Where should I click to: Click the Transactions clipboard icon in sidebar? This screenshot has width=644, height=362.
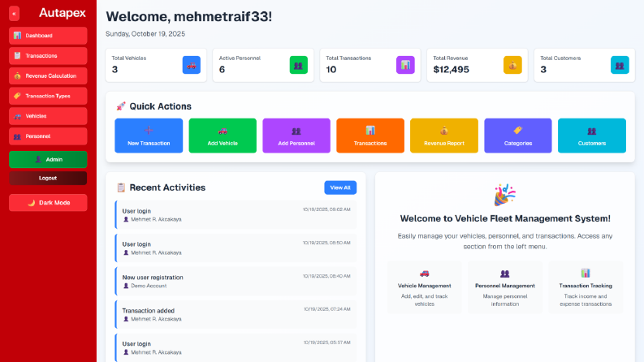pyautogui.click(x=17, y=56)
